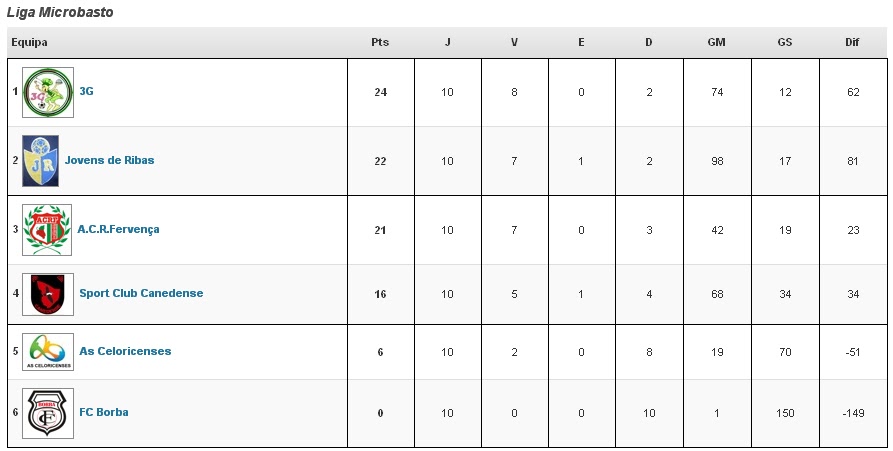Click the GS column header
Screen dimensions: 893x451
coord(785,42)
